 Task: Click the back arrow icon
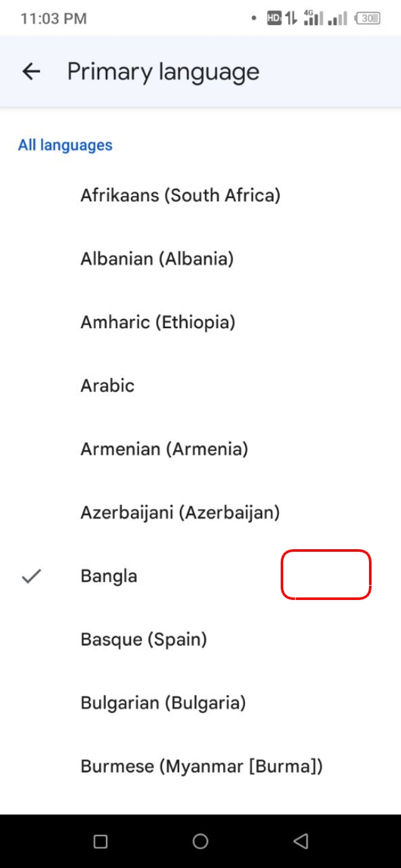[31, 71]
